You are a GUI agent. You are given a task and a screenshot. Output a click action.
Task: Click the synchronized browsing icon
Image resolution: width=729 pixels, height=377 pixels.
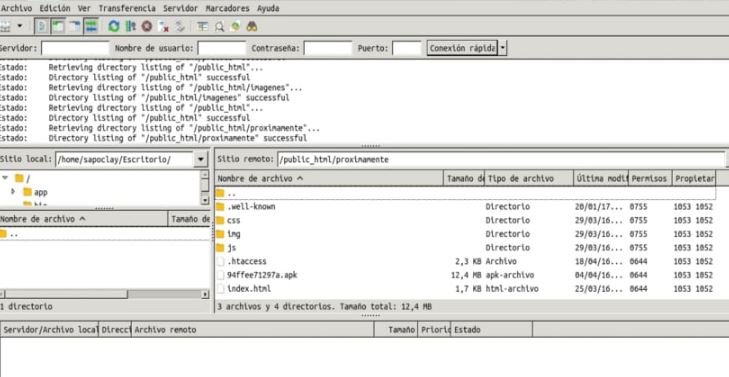point(235,26)
